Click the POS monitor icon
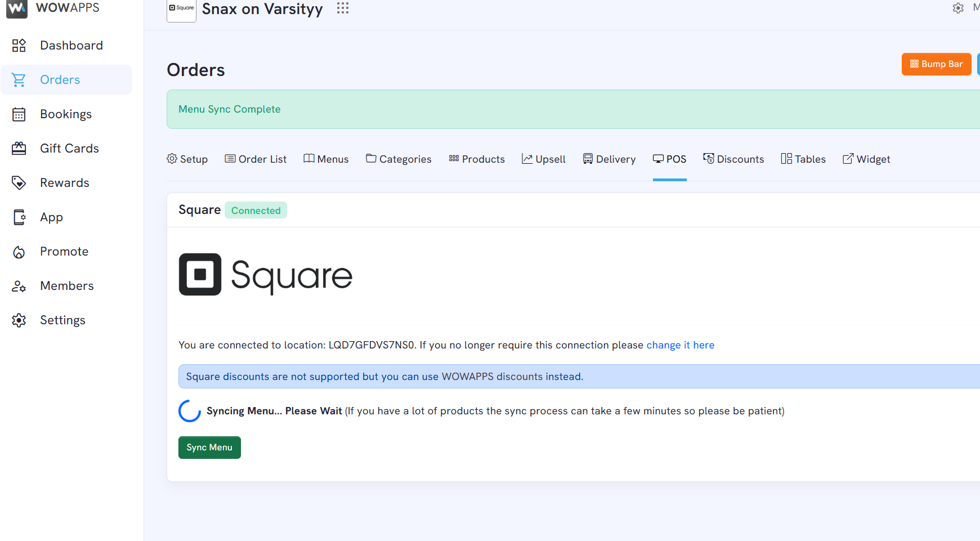The height and width of the screenshot is (541, 980). pyautogui.click(x=658, y=159)
